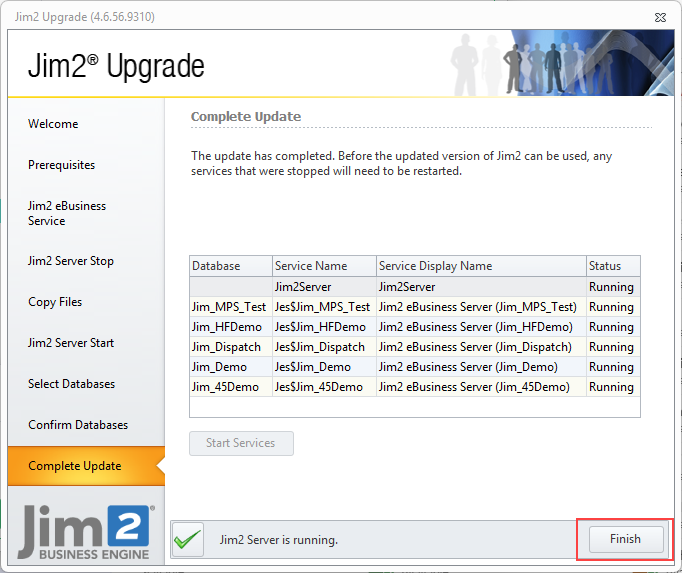
Task: Select the Jim2Server service name cell
Action: click(x=324, y=287)
